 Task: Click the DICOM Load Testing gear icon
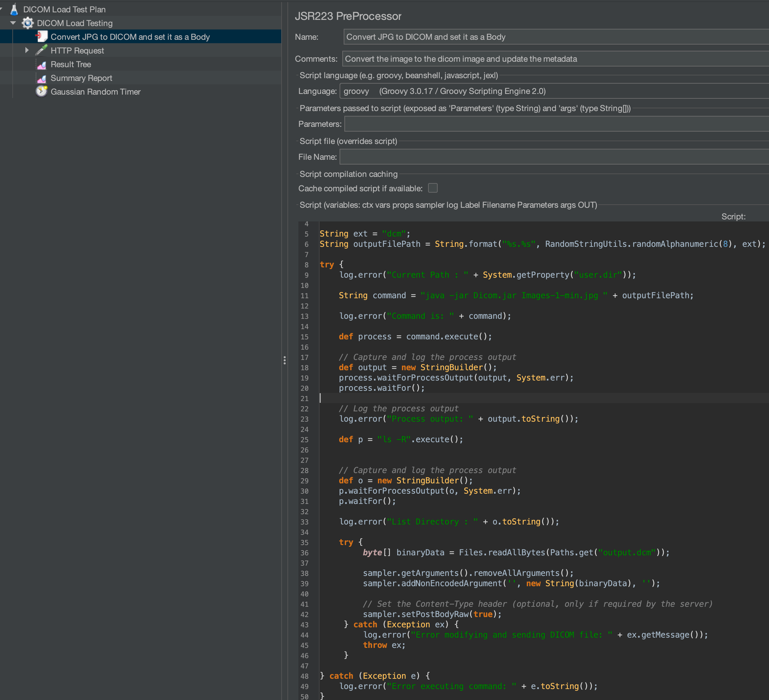click(27, 23)
